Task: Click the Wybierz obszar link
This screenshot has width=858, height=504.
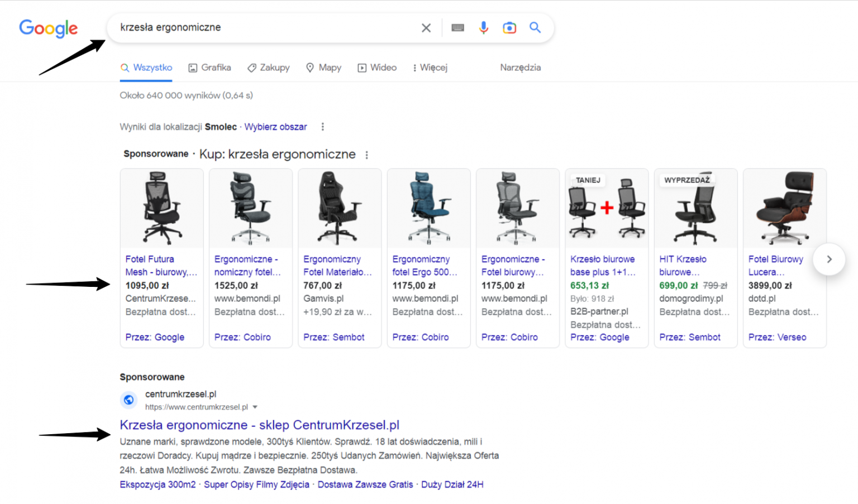Action: tap(275, 127)
